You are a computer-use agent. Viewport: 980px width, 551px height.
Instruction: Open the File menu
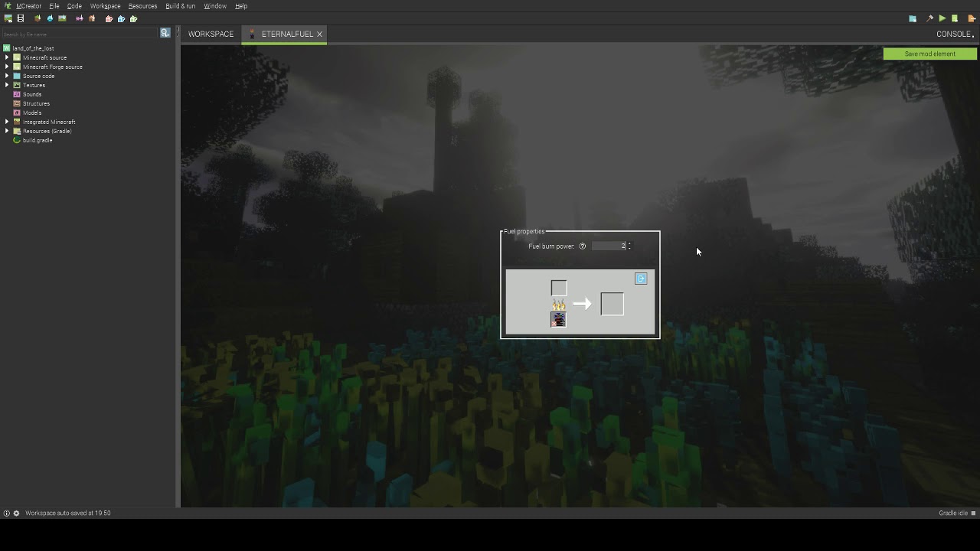coord(54,6)
